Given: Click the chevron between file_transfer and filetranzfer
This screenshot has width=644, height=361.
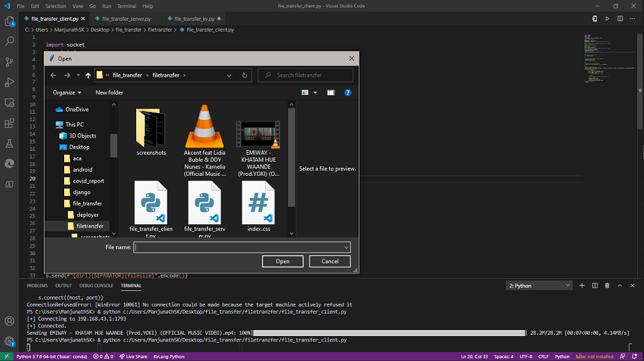Looking at the screenshot, I should coord(147,75).
